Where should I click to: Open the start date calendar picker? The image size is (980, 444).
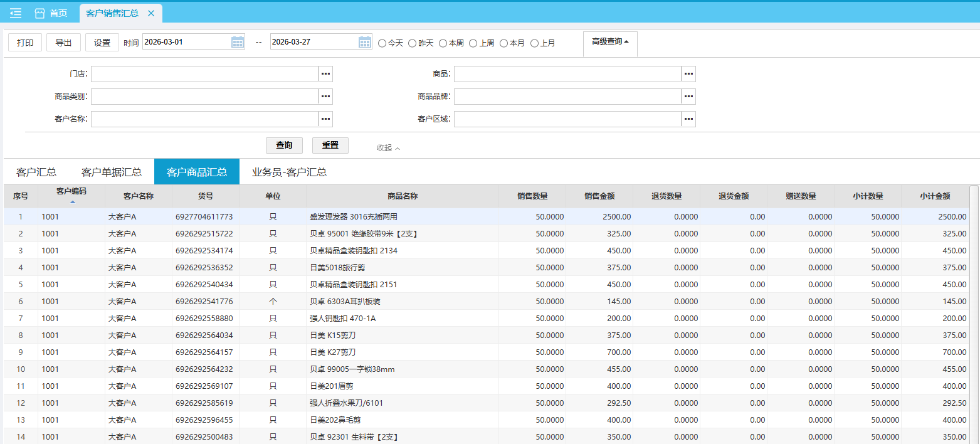(238, 42)
